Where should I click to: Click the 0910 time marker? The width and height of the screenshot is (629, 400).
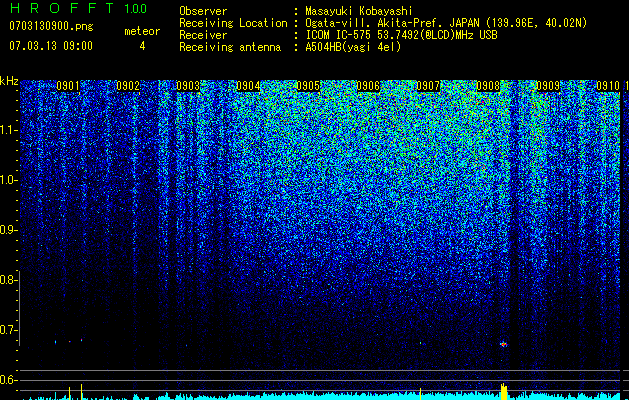(608, 86)
